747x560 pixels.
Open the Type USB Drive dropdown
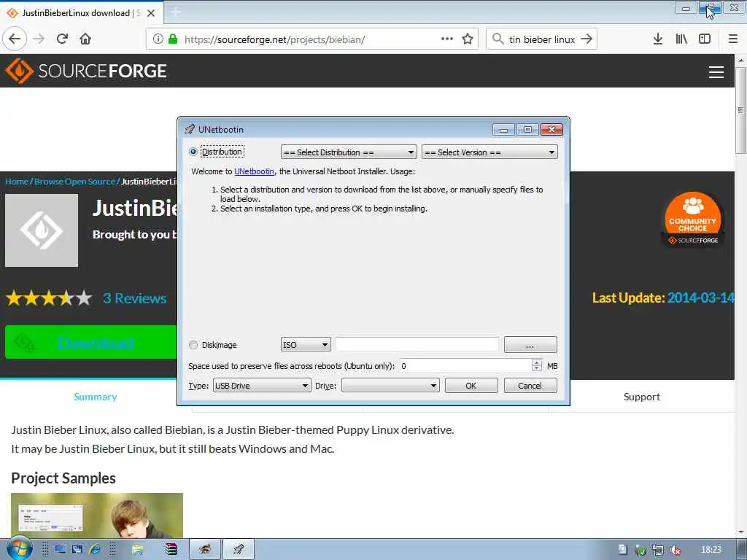(262, 386)
